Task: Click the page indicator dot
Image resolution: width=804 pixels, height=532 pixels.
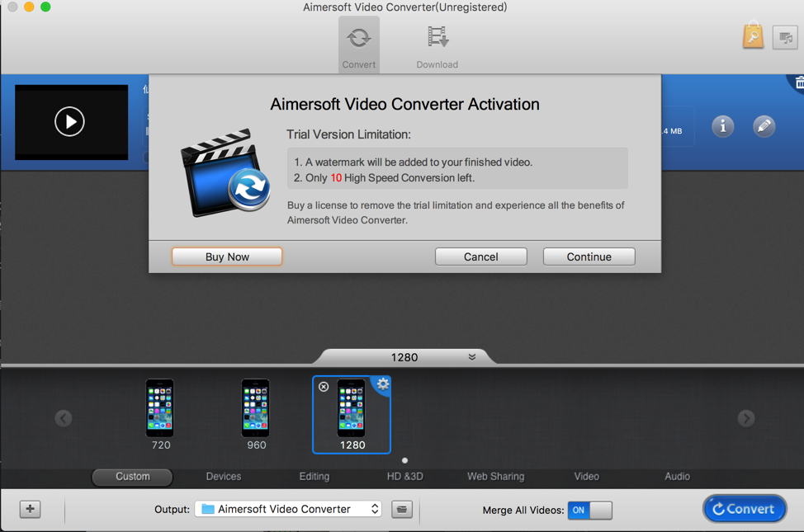Action: (x=404, y=460)
